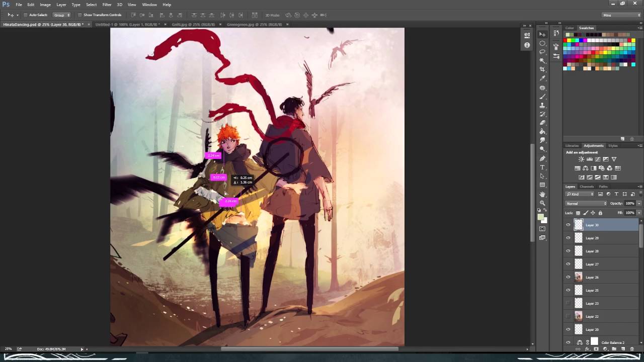Select the Clone Stamp tool

click(542, 105)
